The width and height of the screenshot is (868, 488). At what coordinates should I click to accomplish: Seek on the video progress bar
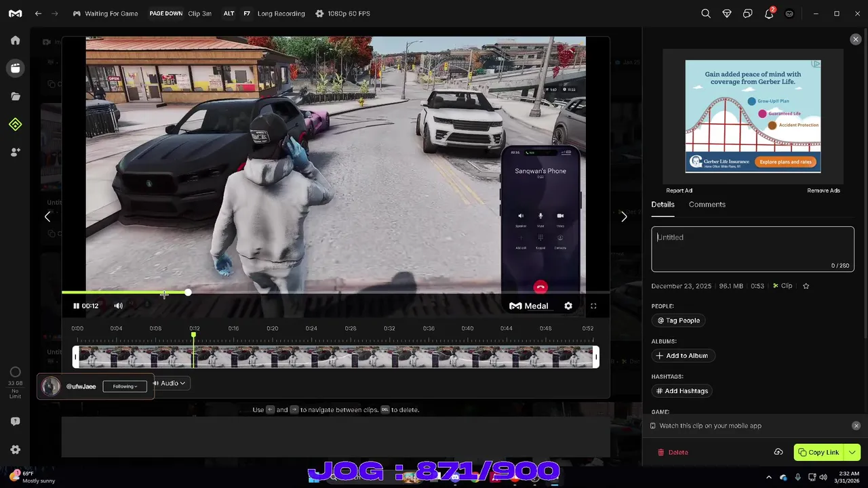[x=336, y=293]
